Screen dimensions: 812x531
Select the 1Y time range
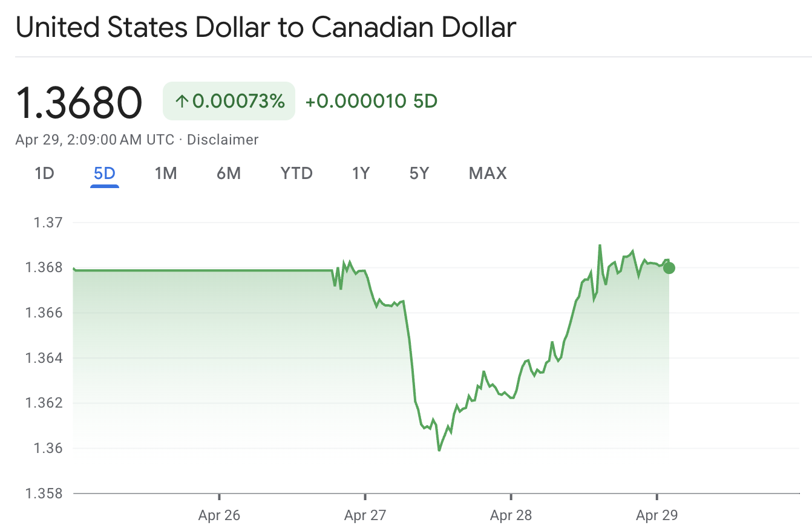click(360, 173)
